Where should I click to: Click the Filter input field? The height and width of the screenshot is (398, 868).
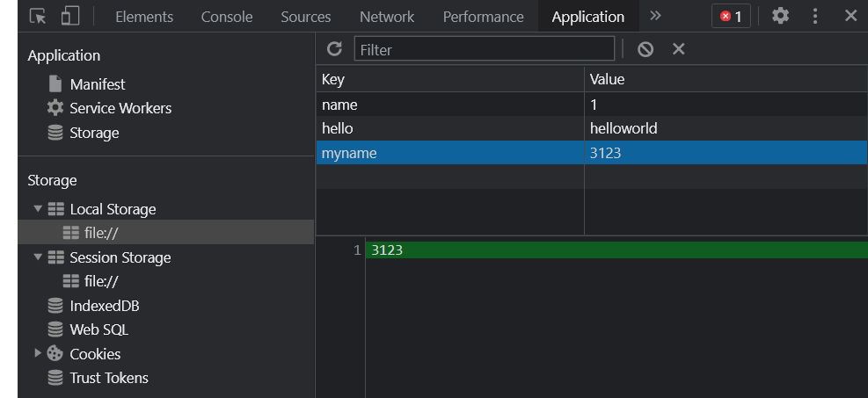485,49
